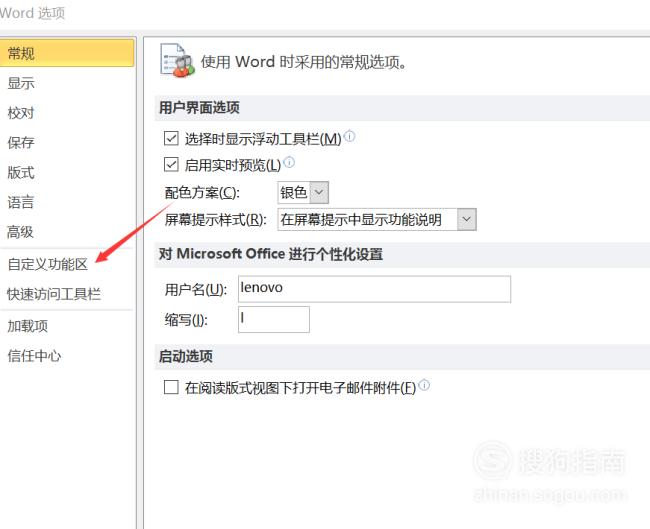Click info icon beside 电子邮件附件 option

click(x=424, y=385)
